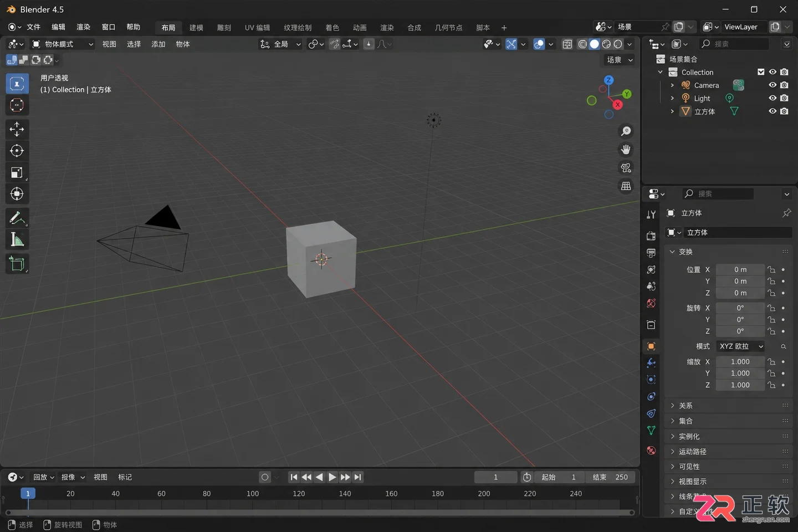This screenshot has height=532, width=798.
Task: Click the hand pan view icon
Action: point(626,150)
